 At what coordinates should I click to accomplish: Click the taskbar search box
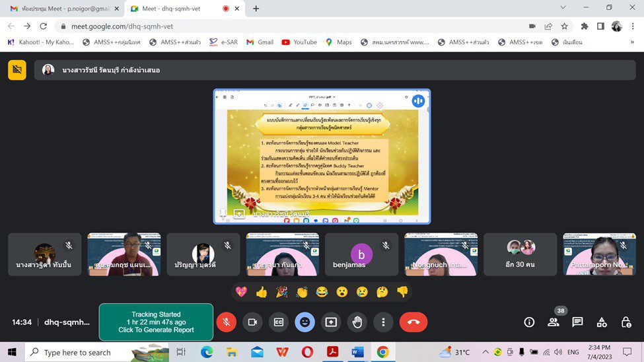[x=97, y=352]
